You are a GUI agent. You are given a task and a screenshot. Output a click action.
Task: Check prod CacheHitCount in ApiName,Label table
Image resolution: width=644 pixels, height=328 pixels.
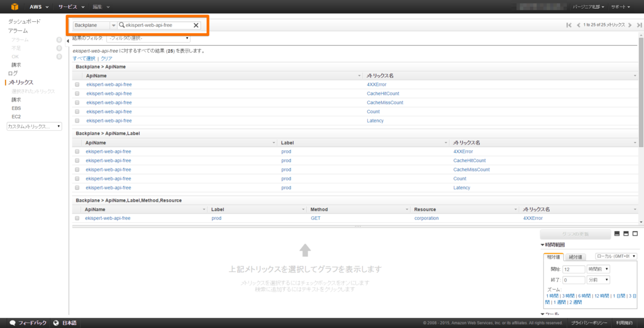coord(77,160)
